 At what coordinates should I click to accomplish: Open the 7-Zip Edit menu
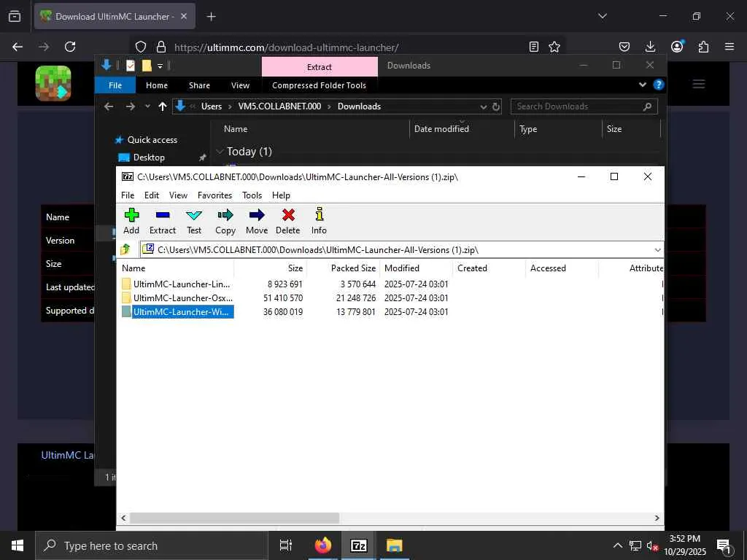pos(152,195)
